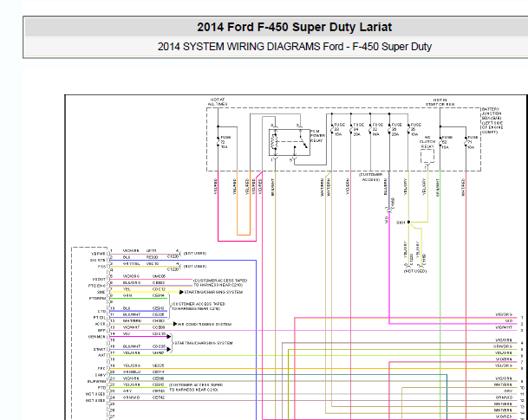The image size is (528, 420).
Task: Click the 'FUSE 72' label
Action: point(225,142)
